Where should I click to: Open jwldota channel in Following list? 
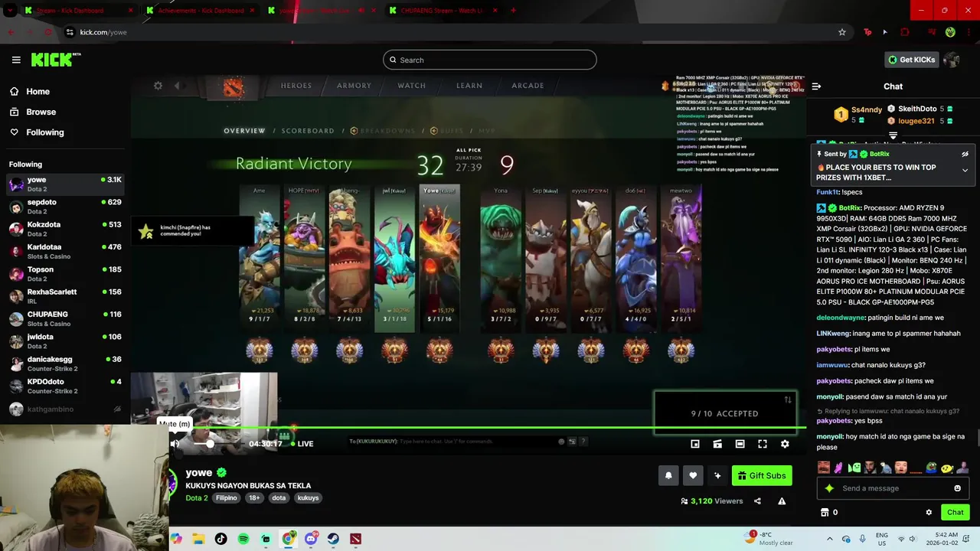[65, 341]
